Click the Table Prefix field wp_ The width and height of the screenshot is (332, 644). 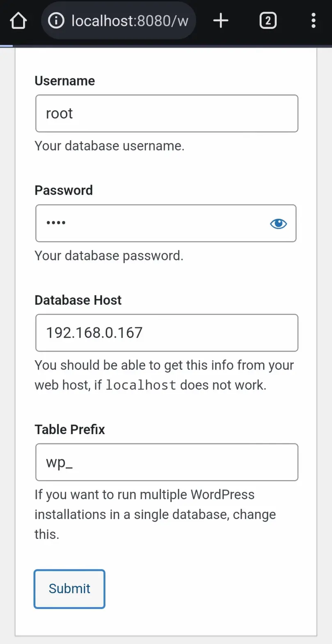coord(167,462)
